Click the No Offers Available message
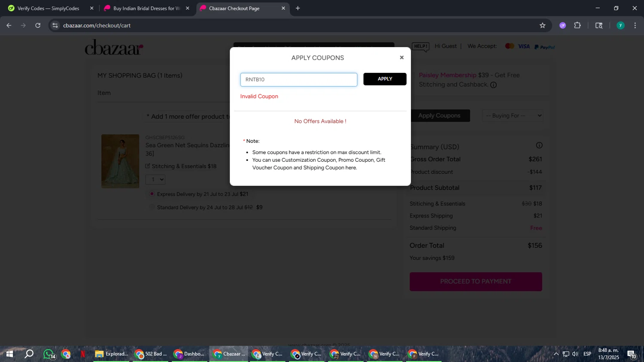This screenshot has height=362, width=644. [320, 121]
